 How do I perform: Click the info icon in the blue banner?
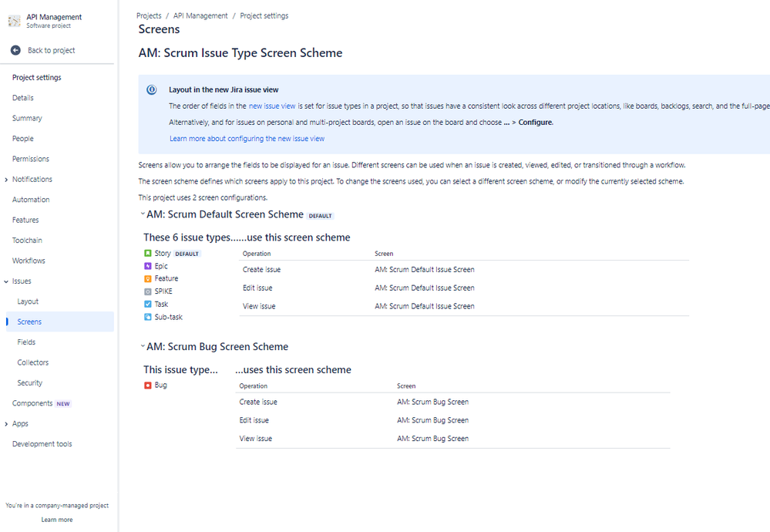point(151,89)
